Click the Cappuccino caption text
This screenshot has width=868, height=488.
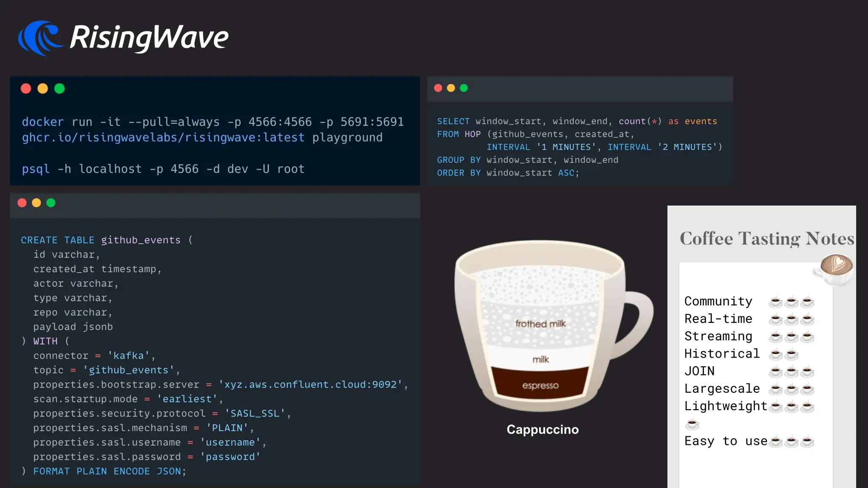click(x=542, y=430)
